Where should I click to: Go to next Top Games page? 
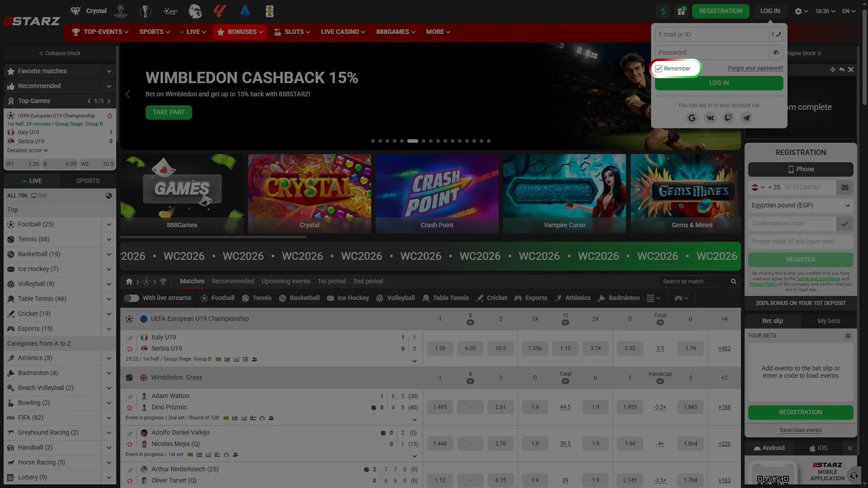coord(109,101)
